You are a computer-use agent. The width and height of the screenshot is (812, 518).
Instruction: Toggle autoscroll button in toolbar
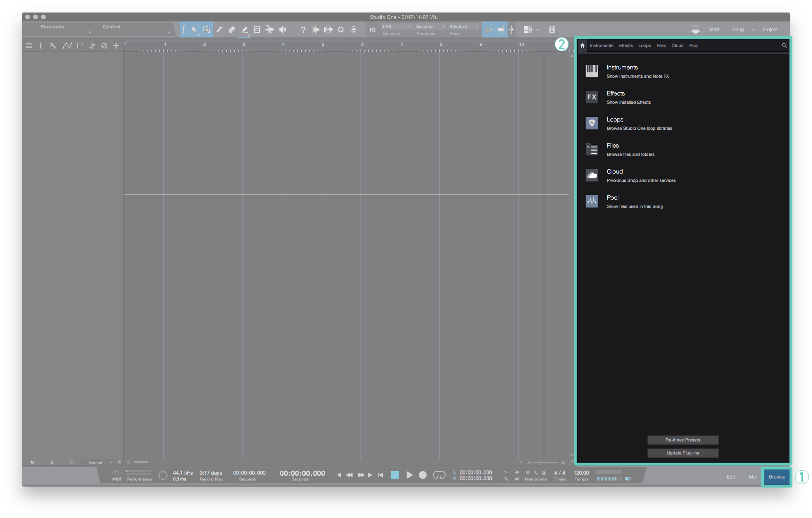coord(500,30)
